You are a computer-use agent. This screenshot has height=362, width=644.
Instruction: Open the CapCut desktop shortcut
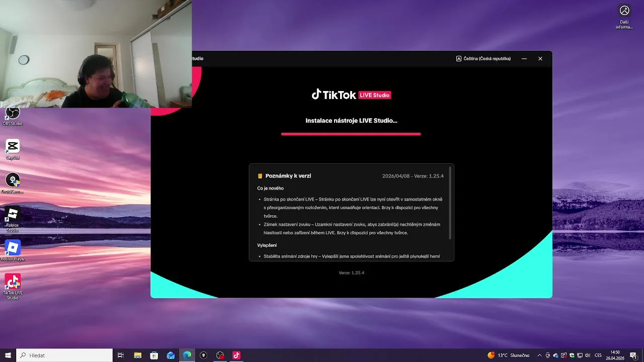[x=13, y=149]
